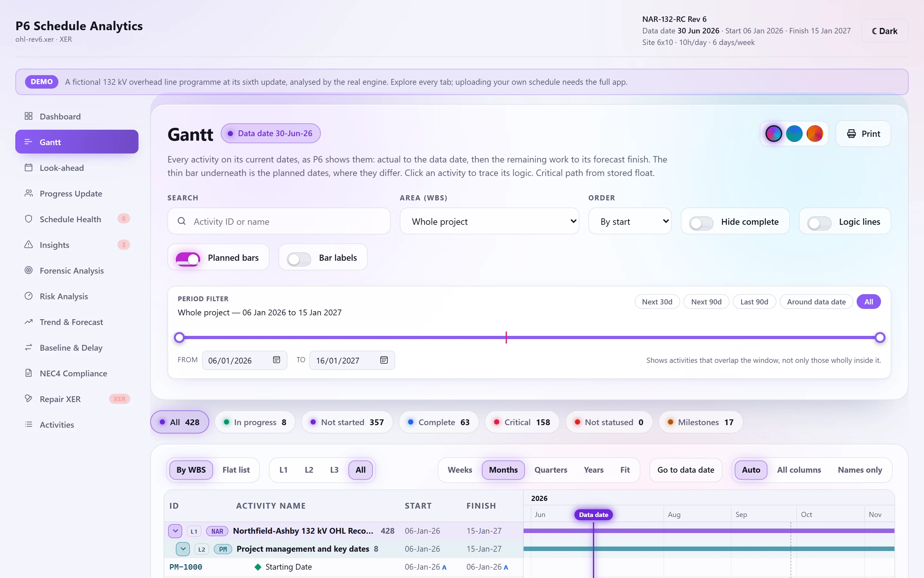Screen dimensions: 924x578
Task: Open the Order By start dropdown
Action: click(630, 221)
